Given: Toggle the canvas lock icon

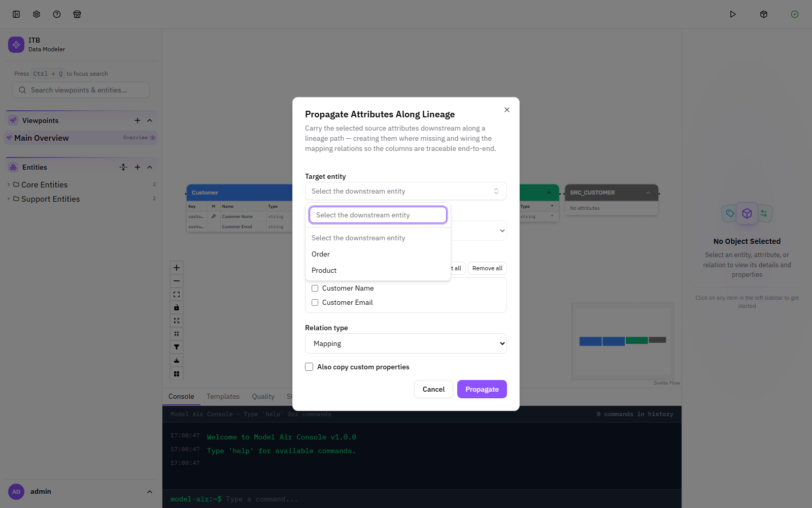Looking at the screenshot, I should point(177,307).
